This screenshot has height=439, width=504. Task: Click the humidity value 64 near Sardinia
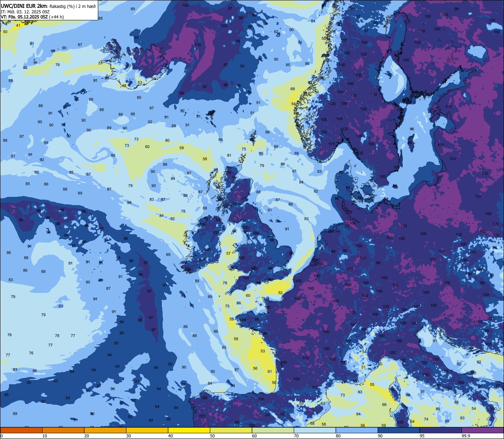tap(412, 422)
